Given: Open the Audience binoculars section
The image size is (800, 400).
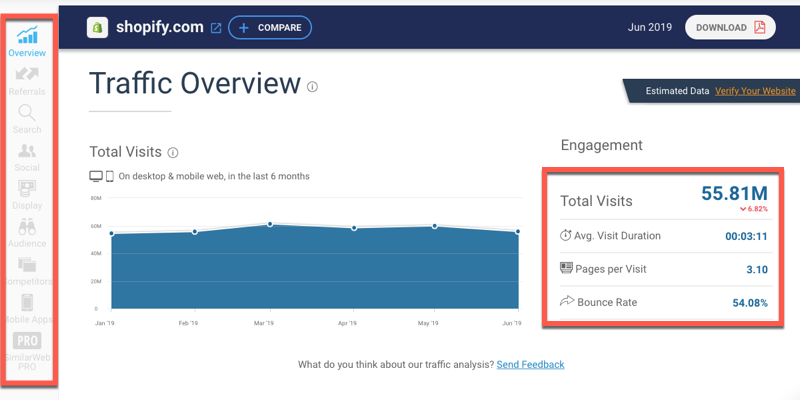Looking at the screenshot, I should coord(27,233).
